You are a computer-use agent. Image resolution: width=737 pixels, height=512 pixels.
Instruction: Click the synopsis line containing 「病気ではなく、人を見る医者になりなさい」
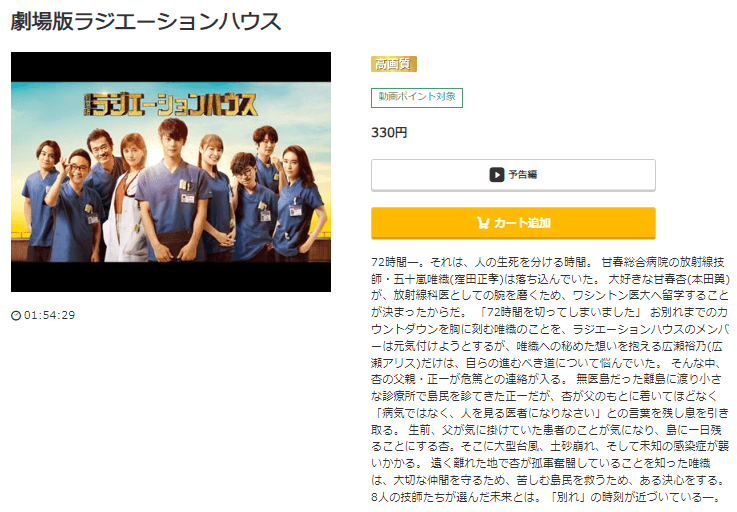click(x=549, y=413)
